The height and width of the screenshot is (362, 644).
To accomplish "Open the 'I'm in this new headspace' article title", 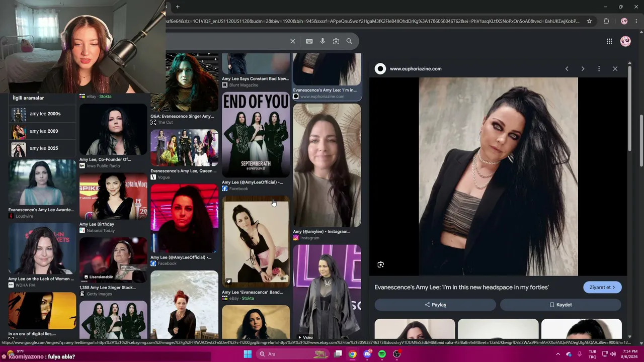I will pos(461,287).
